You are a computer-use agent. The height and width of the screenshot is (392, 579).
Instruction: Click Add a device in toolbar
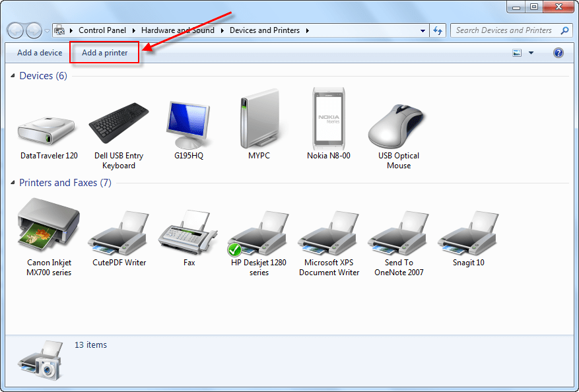(40, 53)
